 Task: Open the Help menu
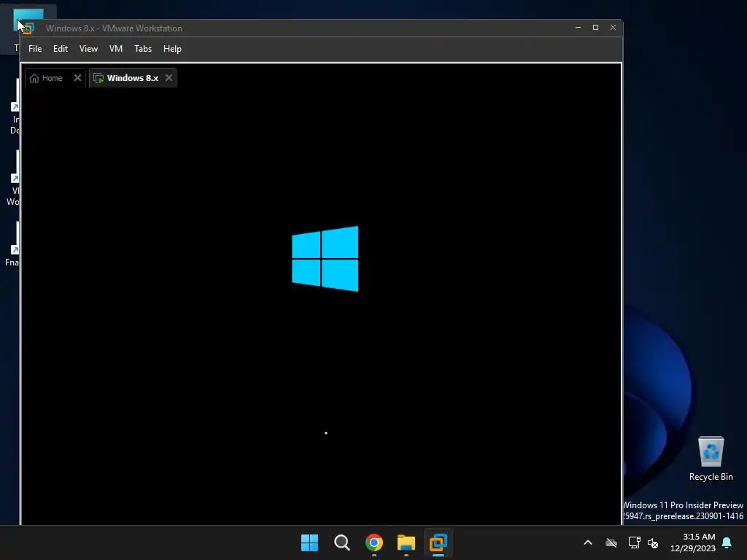tap(172, 49)
